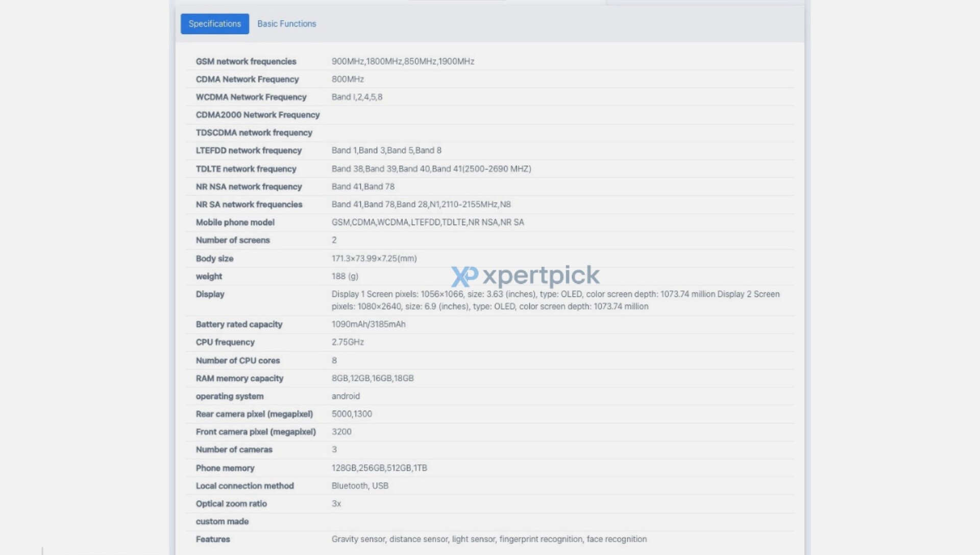Click the TDLTE network frequency label
Image resolution: width=980 pixels, height=555 pixels.
[246, 169]
